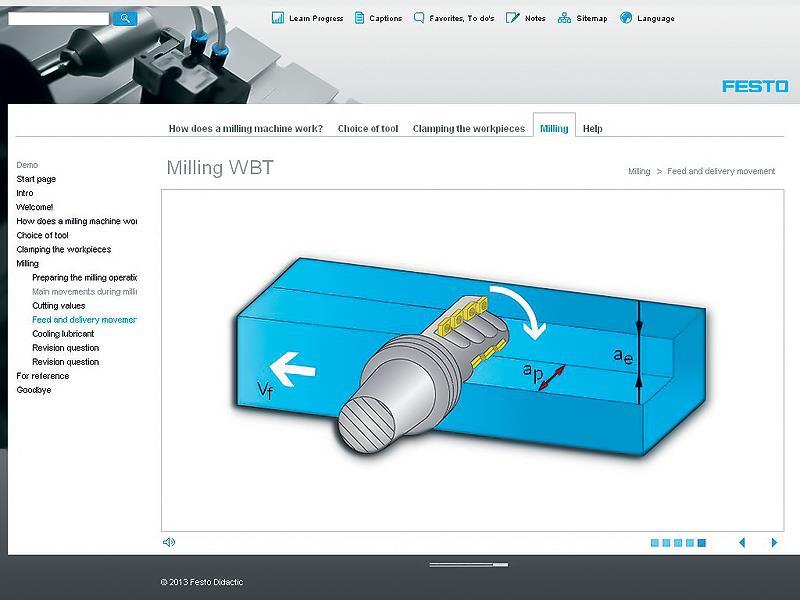Open Main movements during milling item

point(85,292)
